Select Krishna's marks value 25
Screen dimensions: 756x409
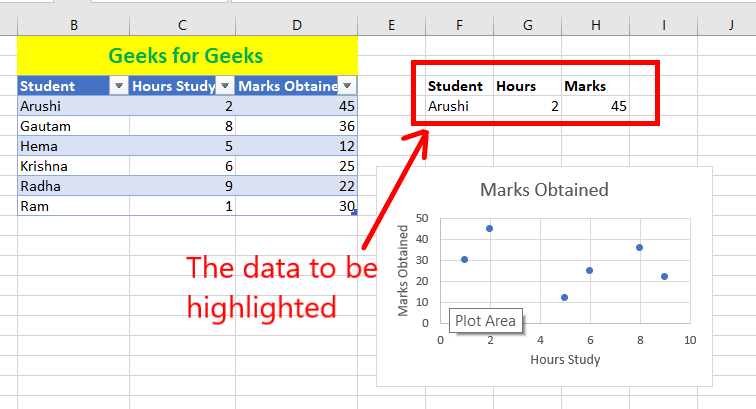click(x=297, y=166)
